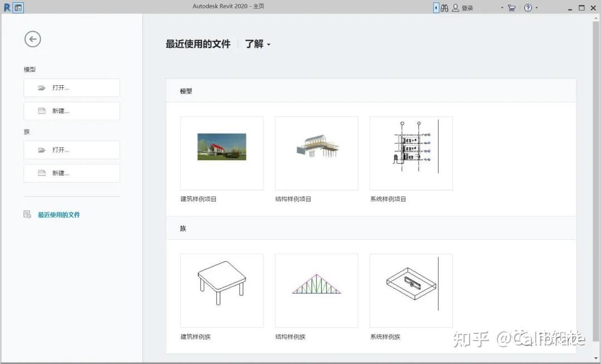The height and width of the screenshot is (364, 601).
Task: Create a new model with 新建... under 模型
Action: click(x=72, y=111)
